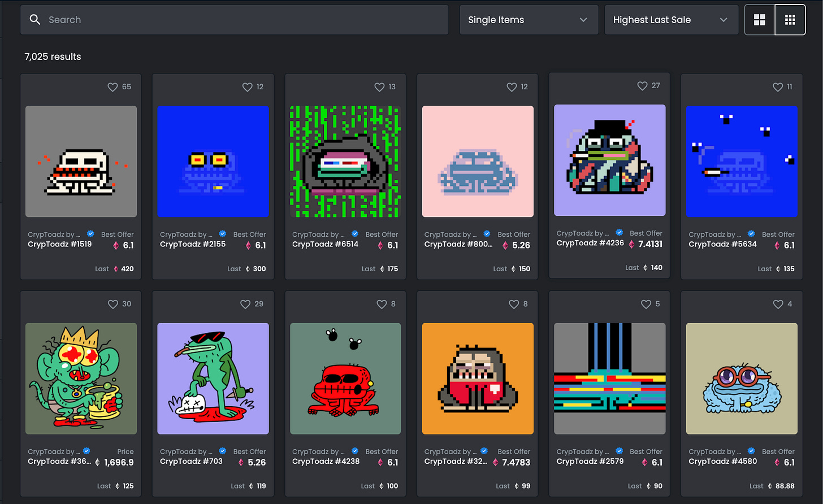This screenshot has width=823, height=504.
Task: Open the green matrix toad #6514 image
Action: click(345, 162)
